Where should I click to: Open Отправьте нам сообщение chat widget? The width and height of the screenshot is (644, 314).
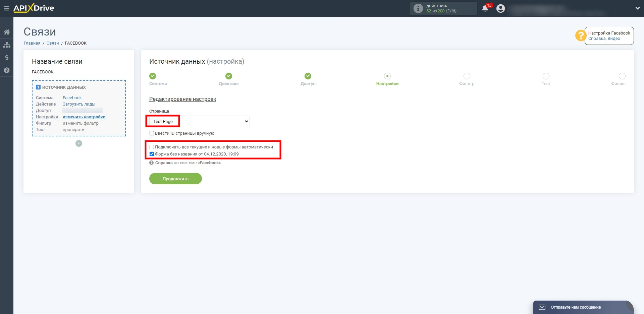[x=583, y=307]
